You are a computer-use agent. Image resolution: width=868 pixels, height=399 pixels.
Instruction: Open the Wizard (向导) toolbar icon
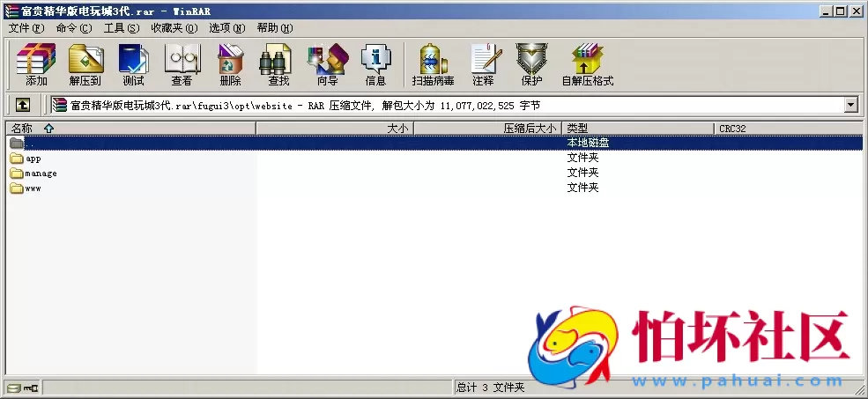(x=328, y=59)
